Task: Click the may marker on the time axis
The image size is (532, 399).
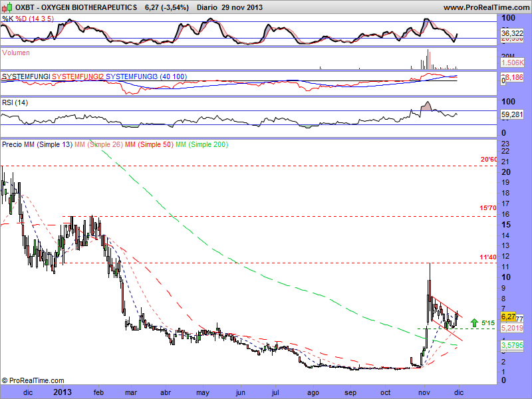Action: point(203,393)
